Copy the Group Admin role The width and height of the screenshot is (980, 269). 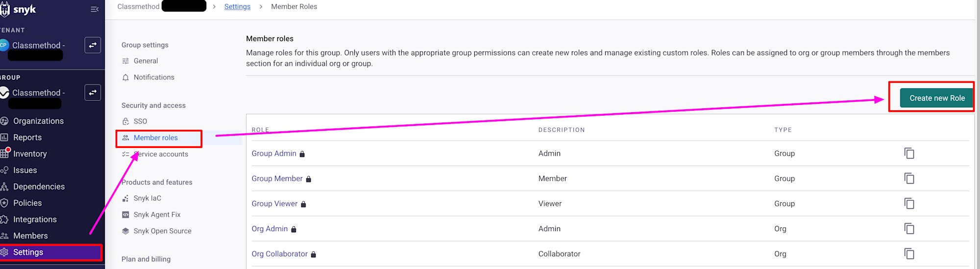pyautogui.click(x=909, y=153)
